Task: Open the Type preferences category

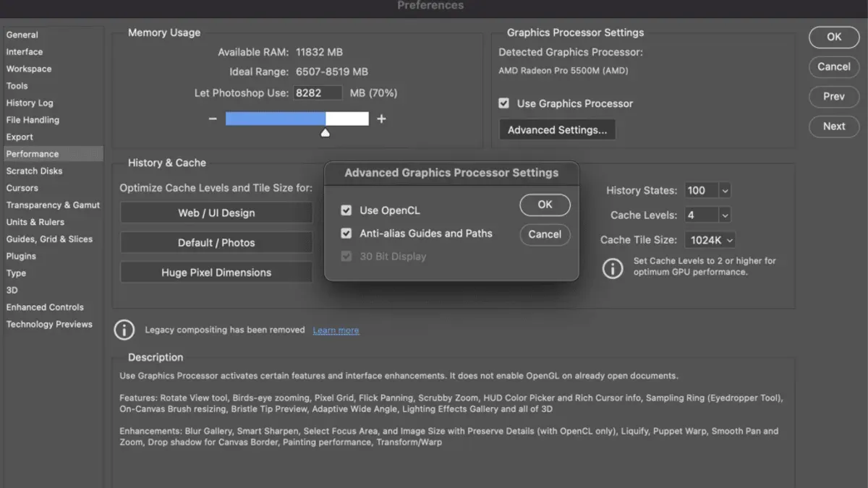Action: (x=16, y=273)
